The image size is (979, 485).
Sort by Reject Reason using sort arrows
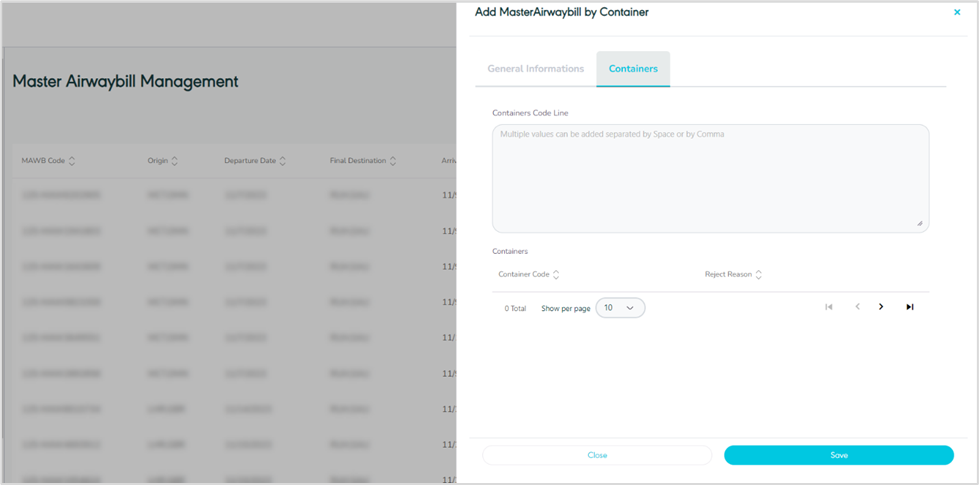pyautogui.click(x=759, y=275)
